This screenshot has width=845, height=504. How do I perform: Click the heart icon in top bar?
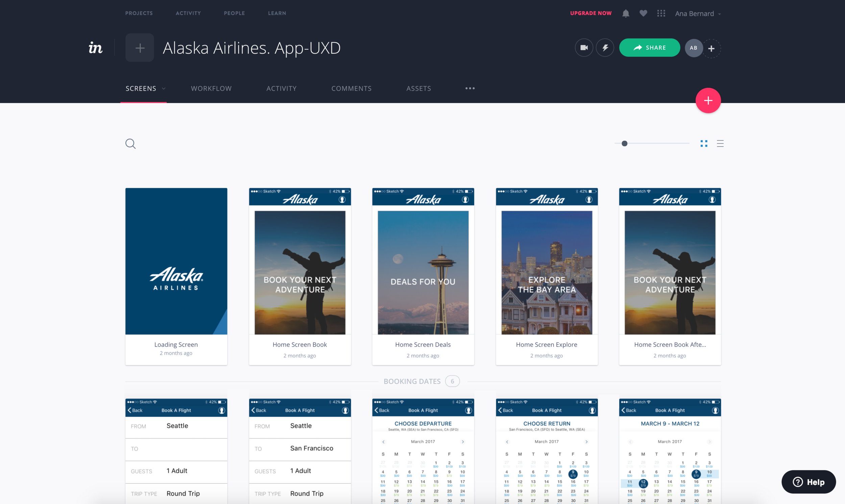[643, 13]
